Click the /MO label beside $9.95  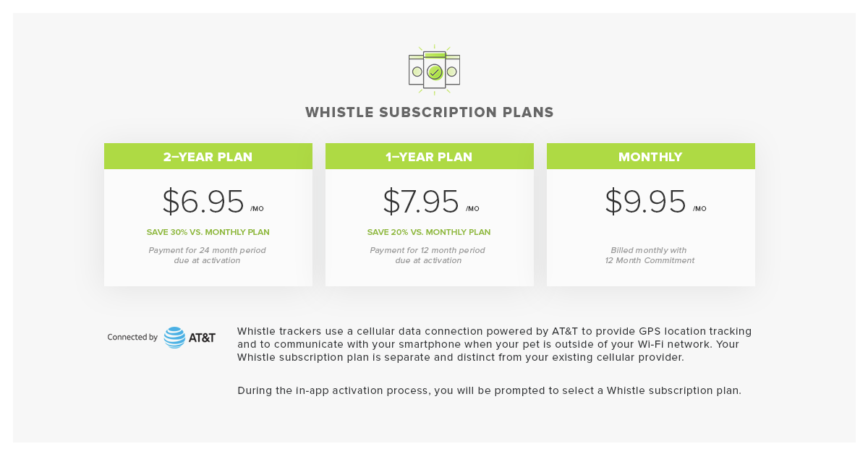(699, 209)
